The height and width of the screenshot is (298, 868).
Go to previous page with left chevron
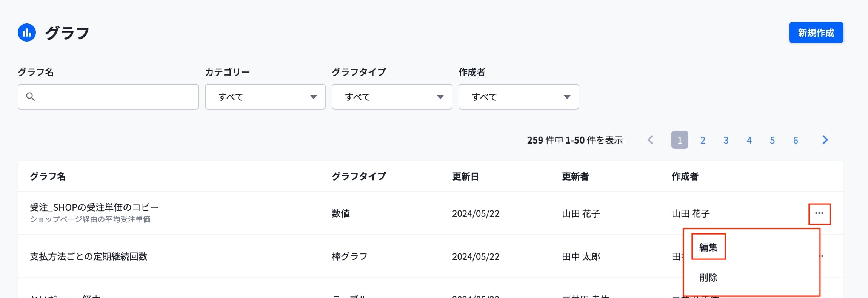(650, 140)
